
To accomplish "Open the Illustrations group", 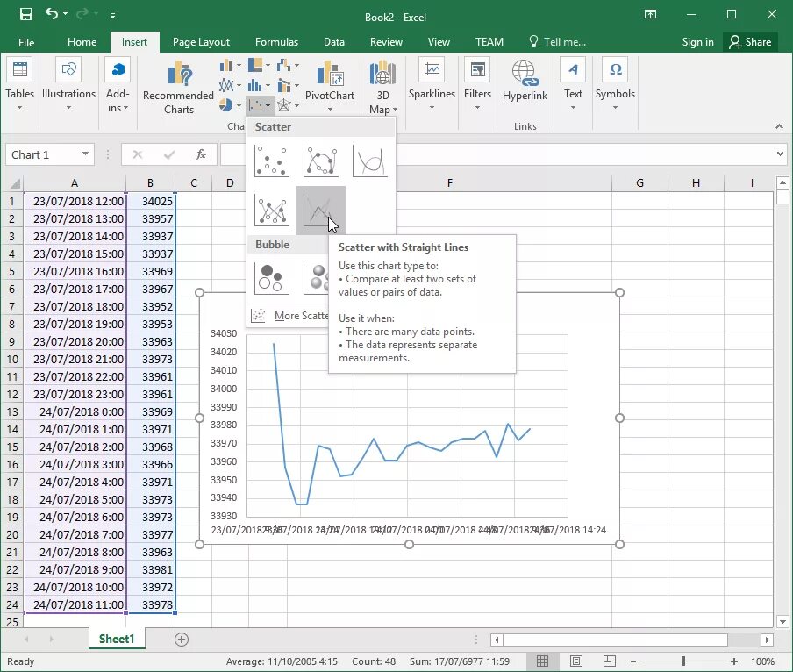I will pos(68,84).
